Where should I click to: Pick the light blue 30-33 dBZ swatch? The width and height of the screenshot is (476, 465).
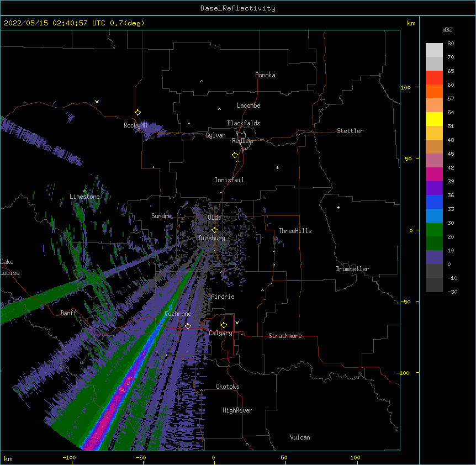click(x=434, y=216)
